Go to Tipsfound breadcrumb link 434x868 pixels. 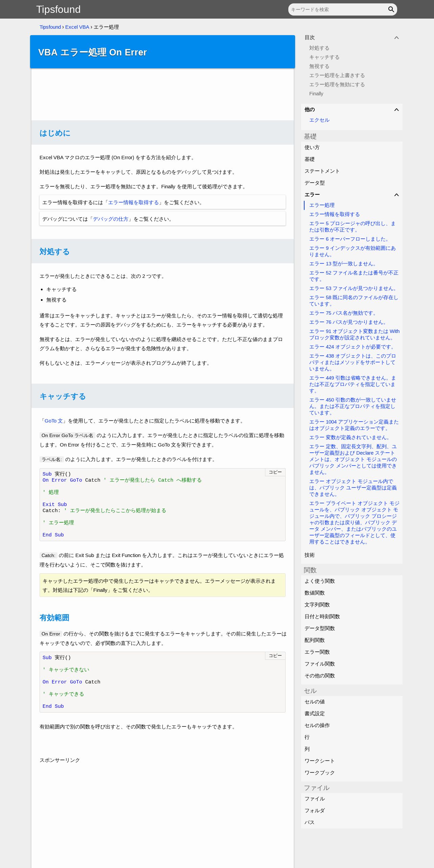point(50,27)
